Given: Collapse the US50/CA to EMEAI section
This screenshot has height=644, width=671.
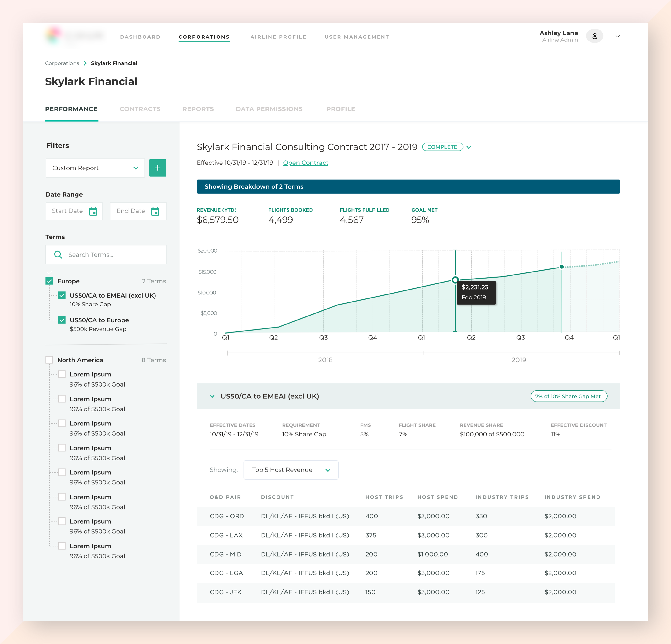Looking at the screenshot, I should (x=212, y=396).
